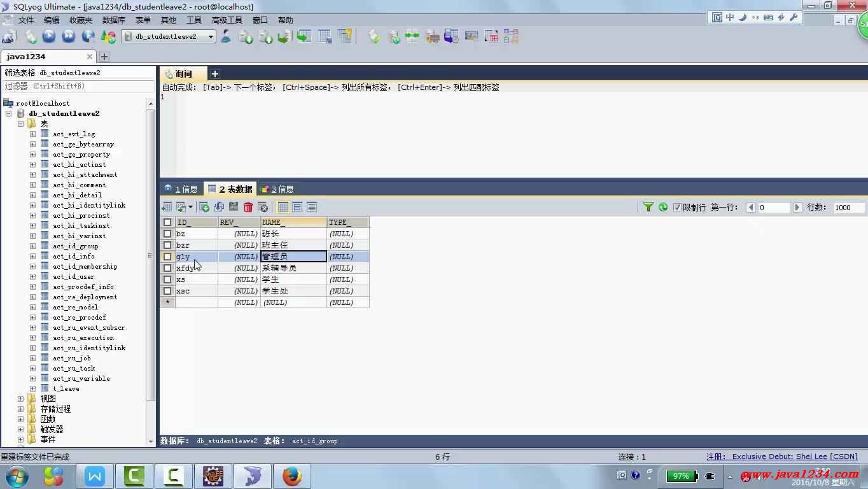868x489 pixels.
Task: Click the 第一行 first row input field
Action: pyautogui.click(x=774, y=208)
